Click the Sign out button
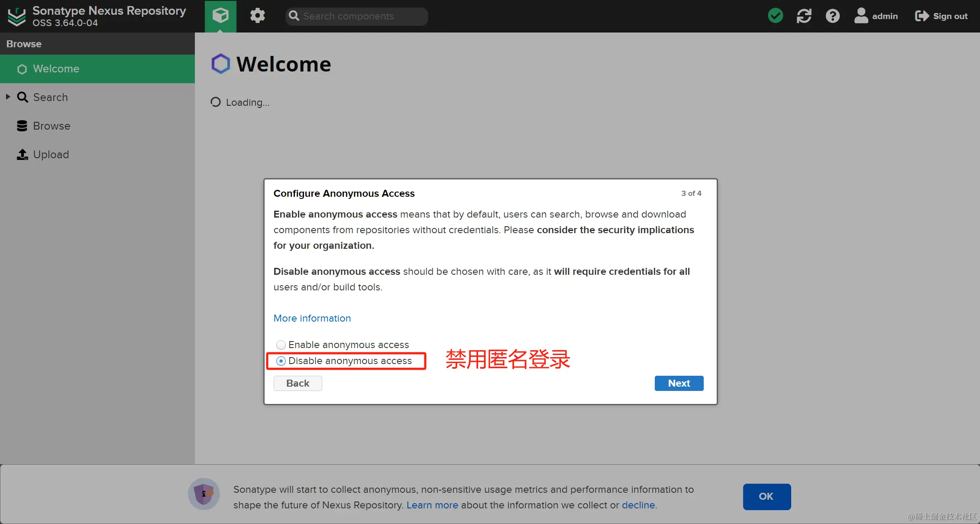The image size is (980, 524). point(941,16)
